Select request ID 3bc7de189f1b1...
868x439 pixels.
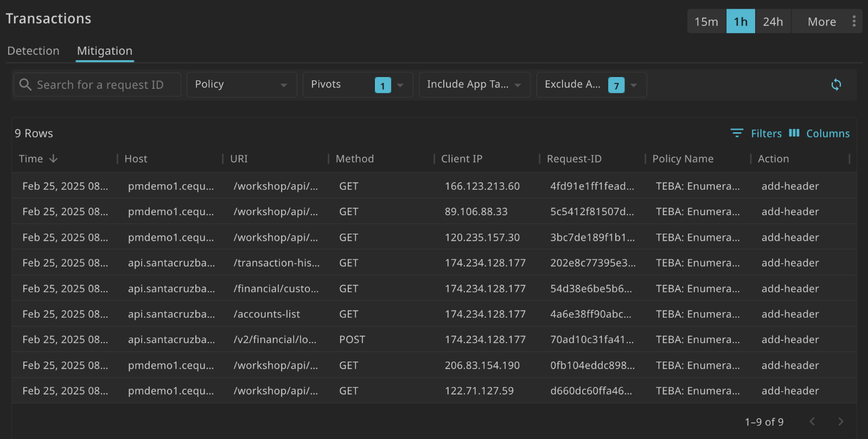[592, 237]
